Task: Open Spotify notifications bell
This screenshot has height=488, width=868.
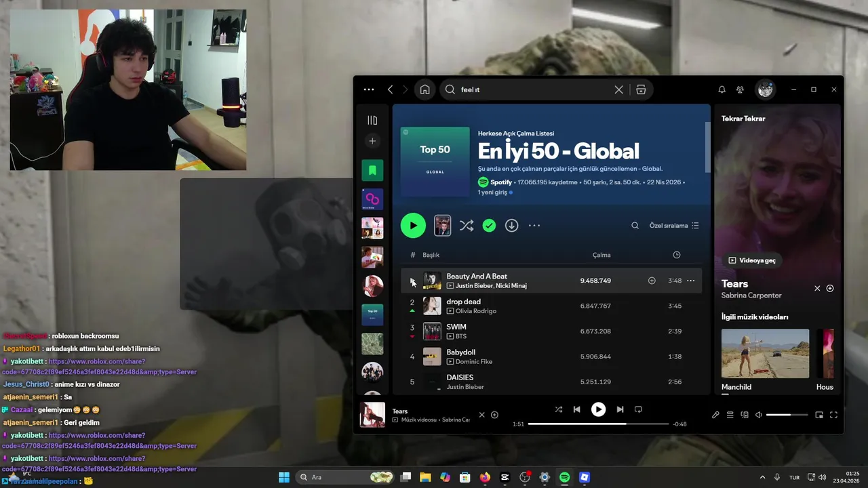Action: click(722, 89)
